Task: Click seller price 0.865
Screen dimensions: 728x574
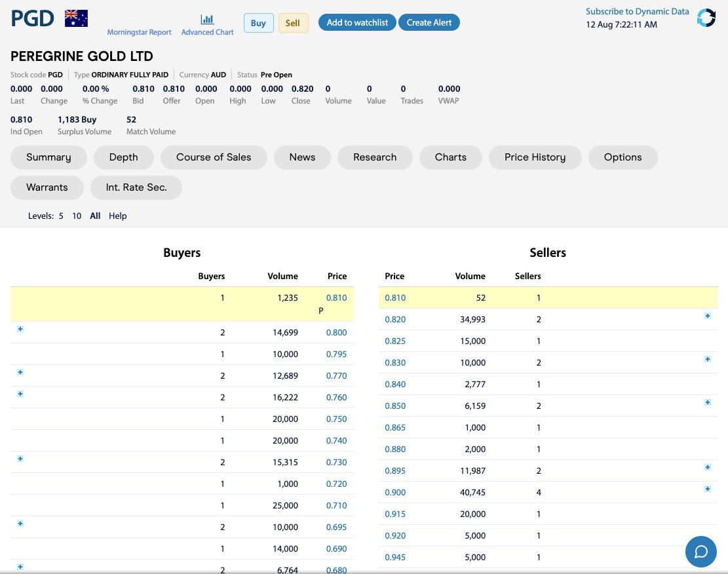Action: click(395, 428)
